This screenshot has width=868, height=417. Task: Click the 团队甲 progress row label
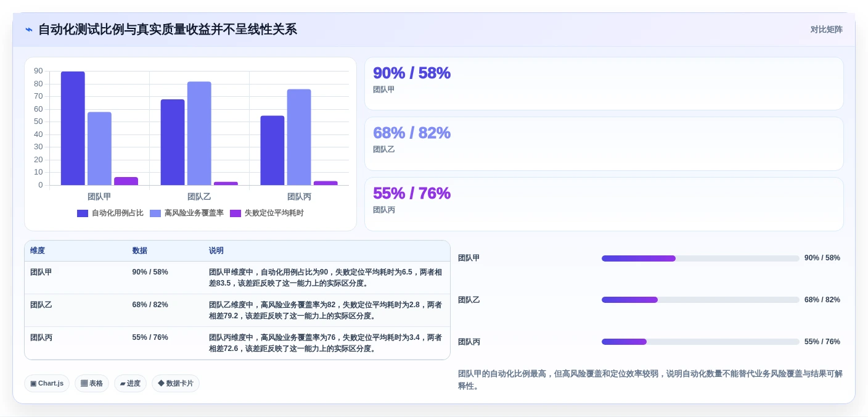point(469,258)
